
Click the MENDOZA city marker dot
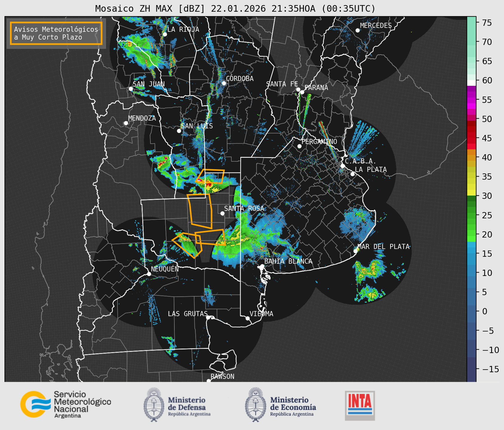[126, 123]
